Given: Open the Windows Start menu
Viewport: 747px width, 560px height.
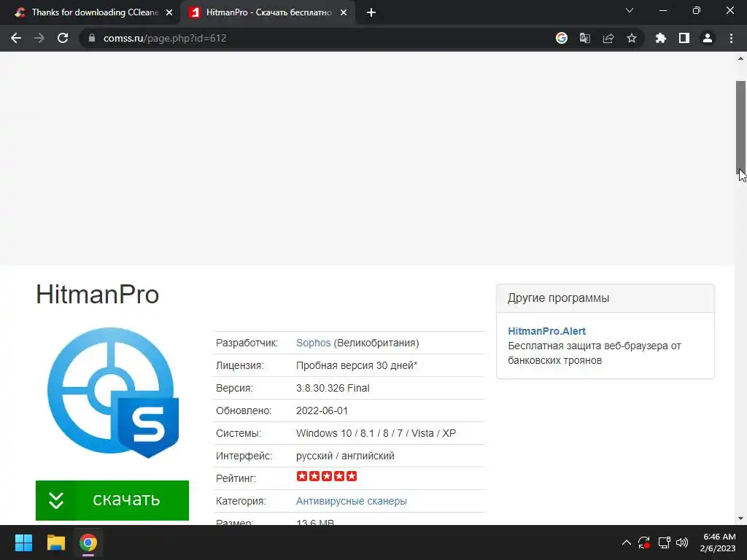Looking at the screenshot, I should pos(23,542).
